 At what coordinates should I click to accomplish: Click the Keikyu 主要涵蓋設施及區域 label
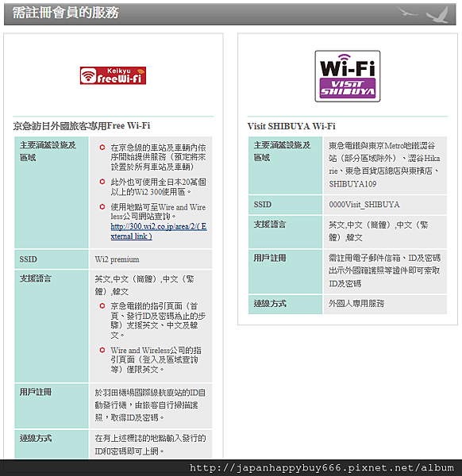[48, 152]
